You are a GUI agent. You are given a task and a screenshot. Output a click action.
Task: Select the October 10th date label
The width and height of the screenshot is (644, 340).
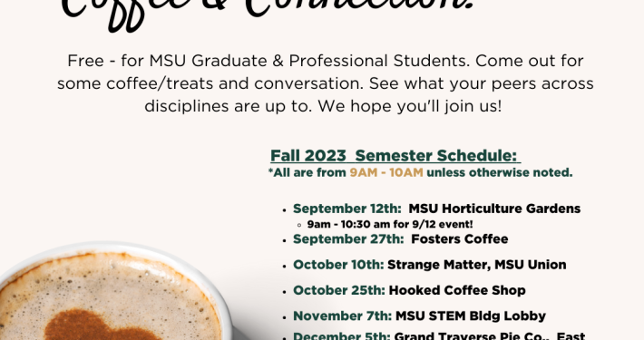pyautogui.click(x=338, y=265)
